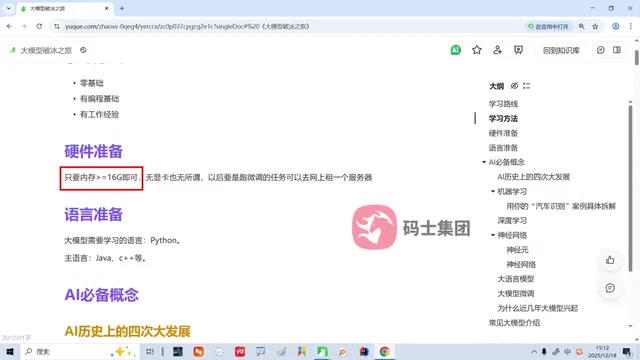Open a new browser tab
640x360 pixels.
point(122,8)
